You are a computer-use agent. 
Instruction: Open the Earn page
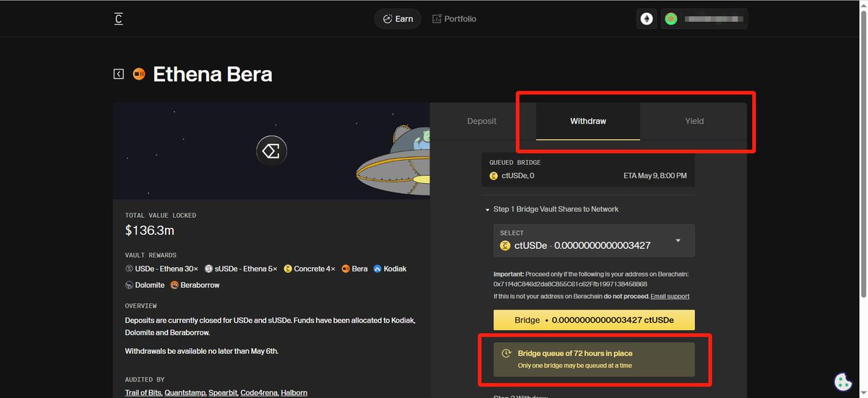[x=398, y=19]
